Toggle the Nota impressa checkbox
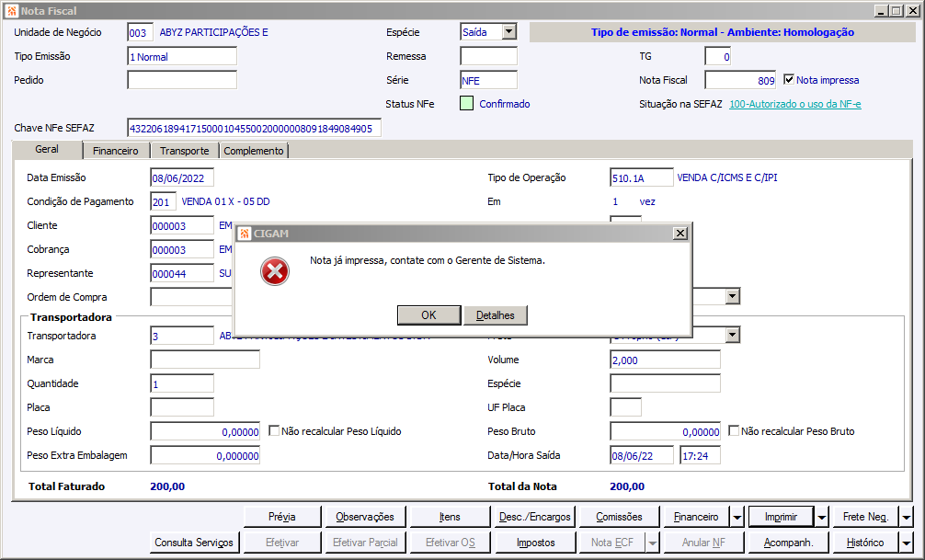 pyautogui.click(x=789, y=79)
